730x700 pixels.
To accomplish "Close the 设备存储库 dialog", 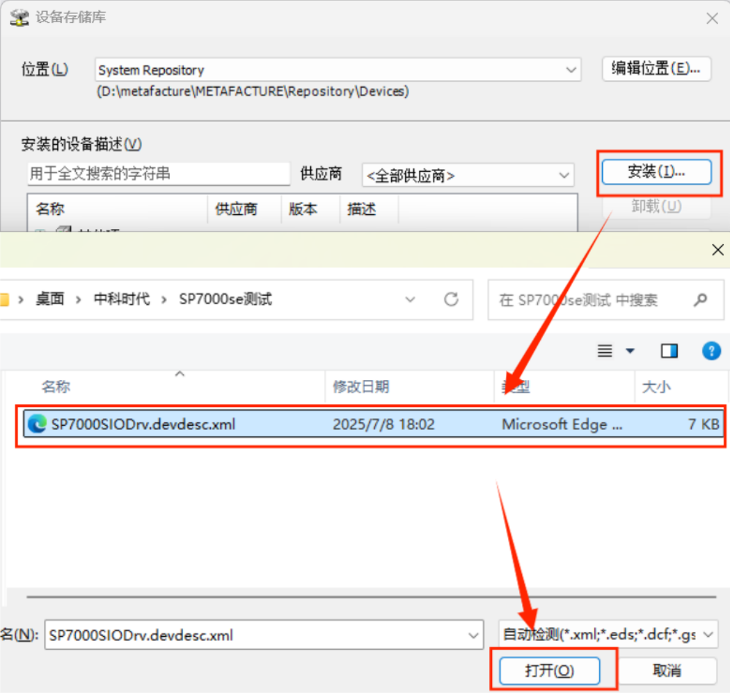I will tap(712, 18).
